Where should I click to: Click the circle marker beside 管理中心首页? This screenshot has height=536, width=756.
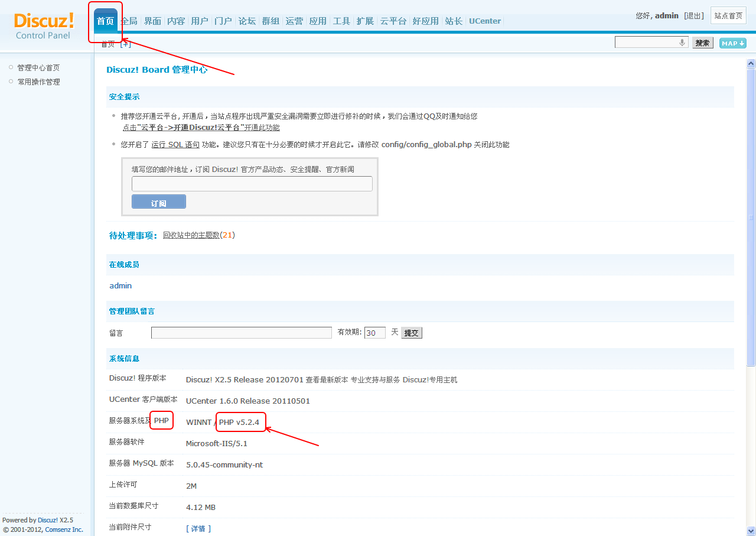11,67
